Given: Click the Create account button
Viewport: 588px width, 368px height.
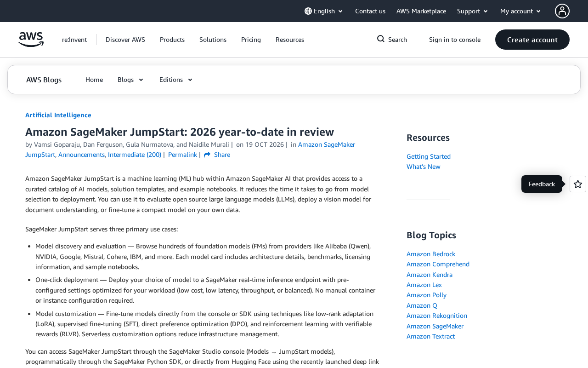Looking at the screenshot, I should pos(532,40).
